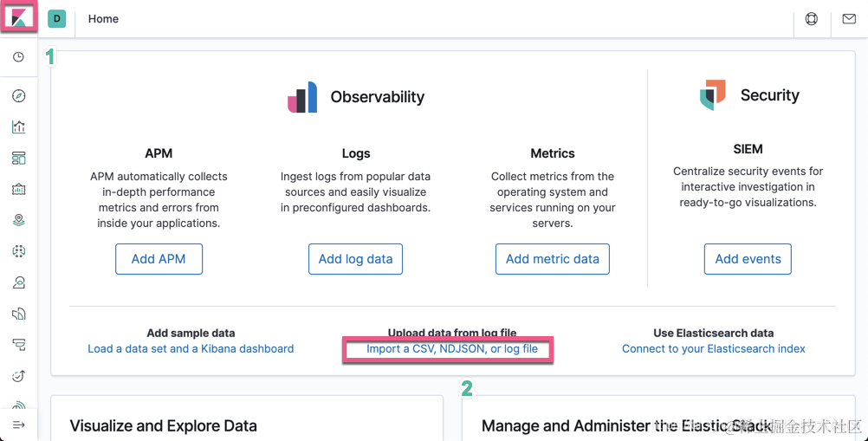Expand the side navigation menu
This screenshot has height=441, width=868.
coord(18,425)
